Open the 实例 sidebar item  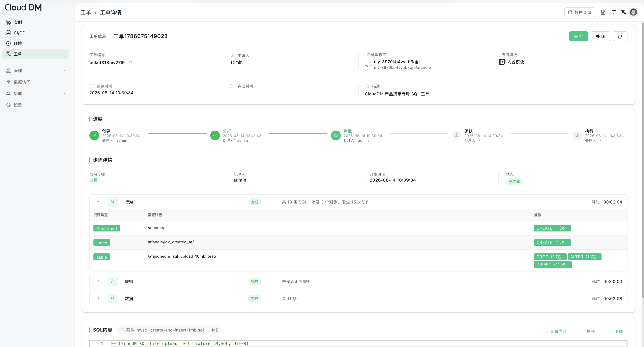tap(35, 22)
